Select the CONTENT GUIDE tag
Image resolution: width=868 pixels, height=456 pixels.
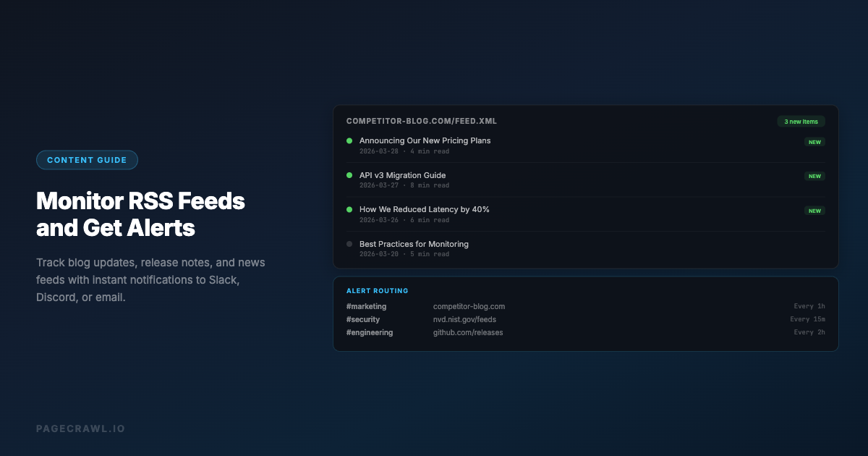pyautogui.click(x=87, y=159)
